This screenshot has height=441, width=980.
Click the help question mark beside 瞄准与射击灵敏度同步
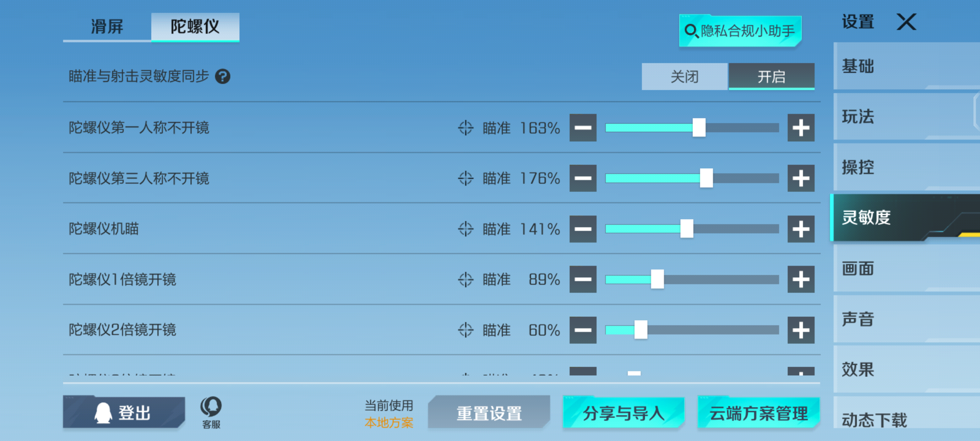click(x=223, y=76)
